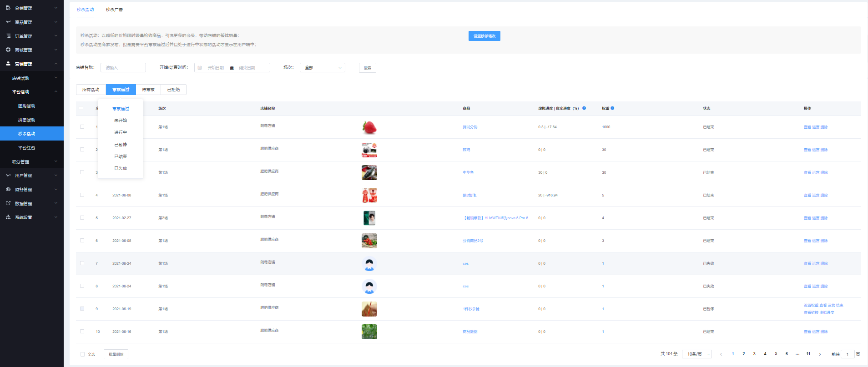Switch to the 秒杀广告 tab
The height and width of the screenshot is (367, 868).
click(114, 10)
